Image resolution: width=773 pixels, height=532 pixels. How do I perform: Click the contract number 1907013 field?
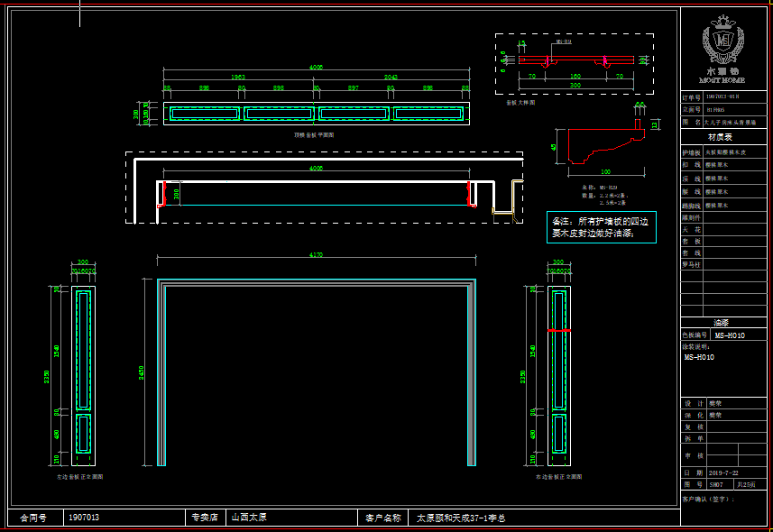(83, 518)
